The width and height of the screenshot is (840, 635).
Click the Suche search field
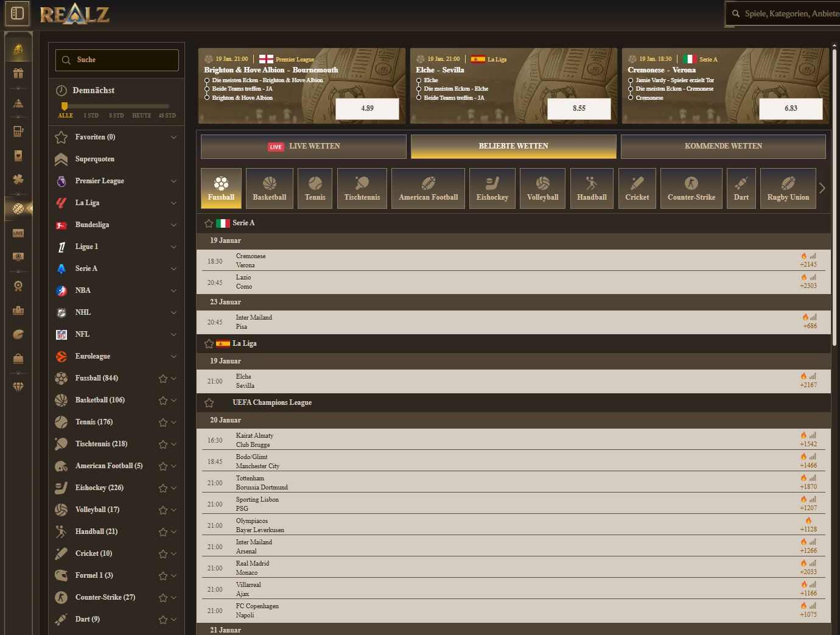tap(116, 60)
